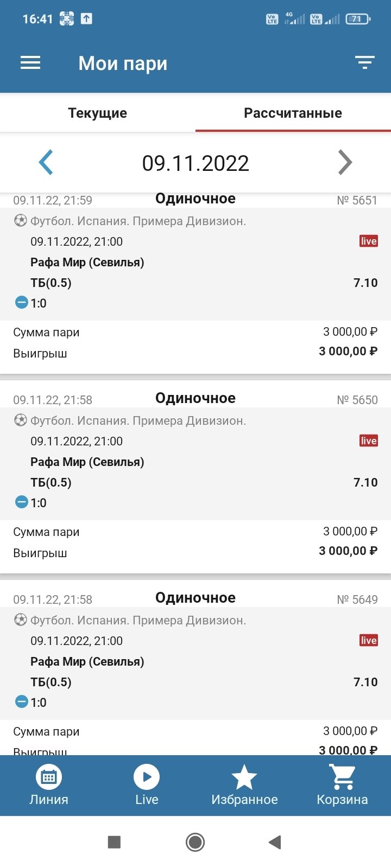The width and height of the screenshot is (391, 868).
Task: Open Корзина cart in bottom bar
Action: 342,785
